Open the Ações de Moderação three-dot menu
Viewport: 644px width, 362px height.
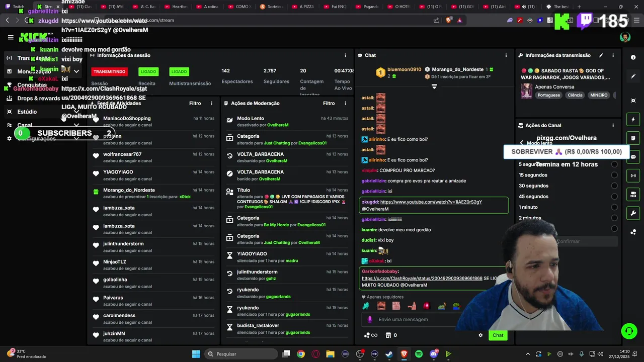345,103
